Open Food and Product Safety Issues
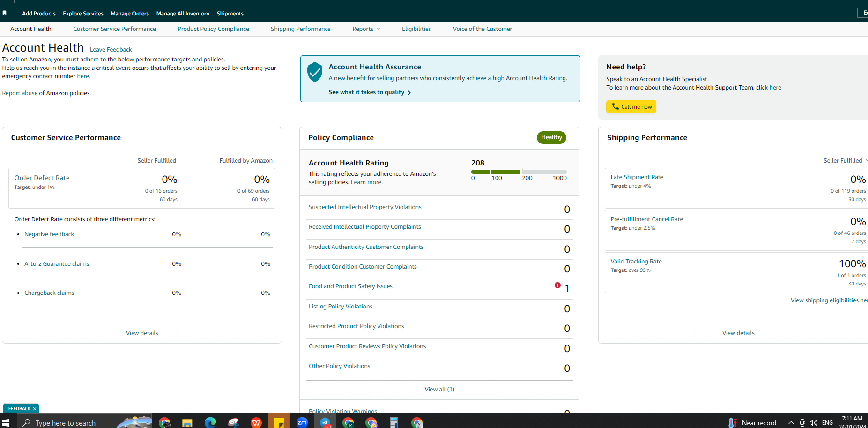 [x=350, y=286]
